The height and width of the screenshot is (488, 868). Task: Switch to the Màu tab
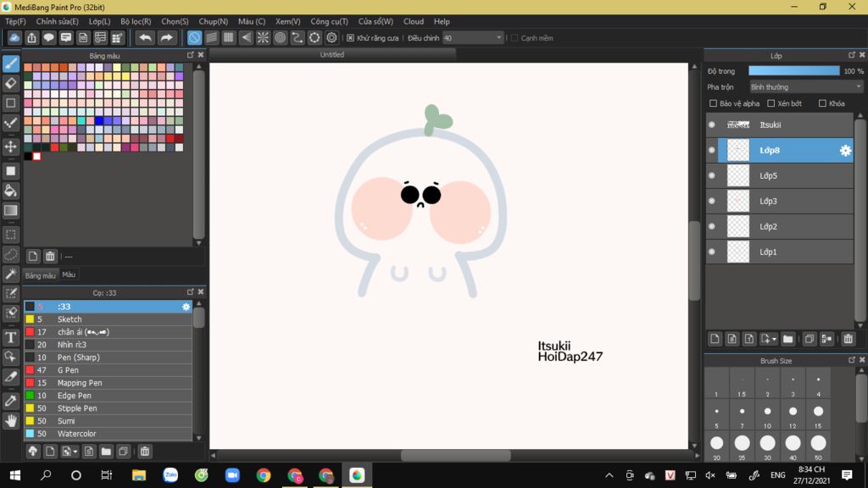pyautogui.click(x=69, y=274)
